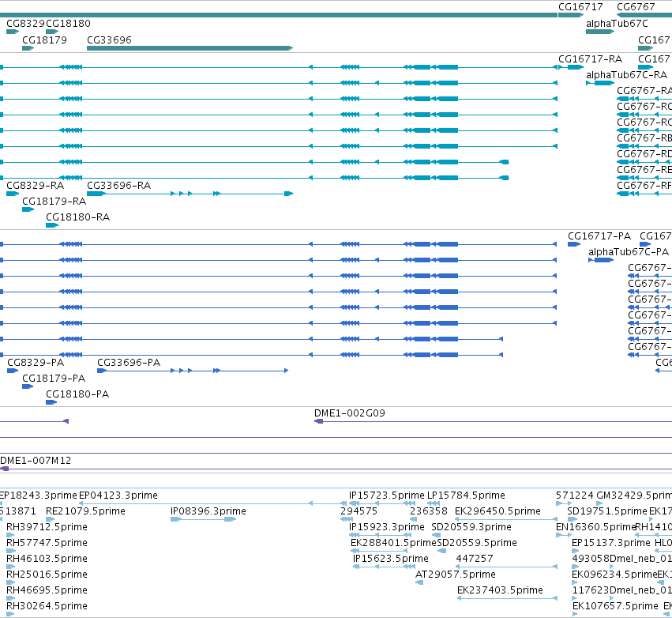Select the CG16717-RA transcript label
Screen dimensions: 672x618
tap(590, 58)
